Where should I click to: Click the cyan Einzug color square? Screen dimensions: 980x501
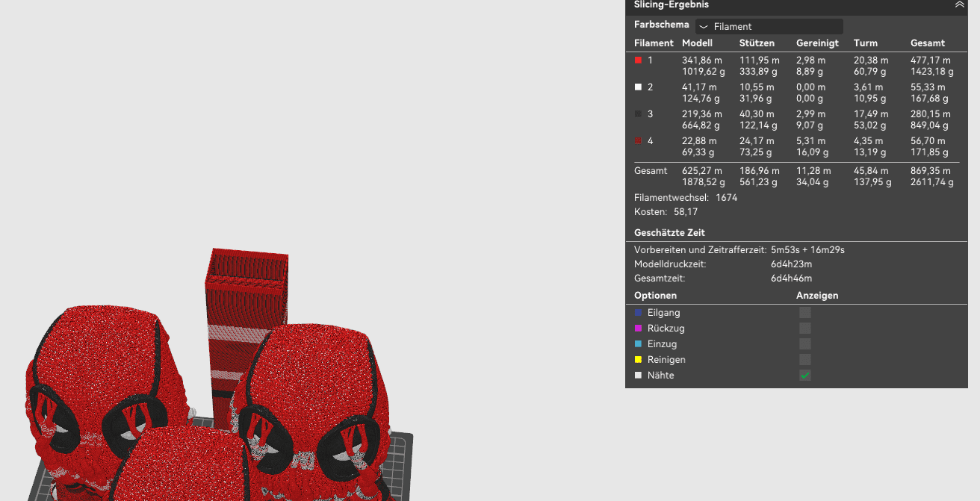coord(638,344)
